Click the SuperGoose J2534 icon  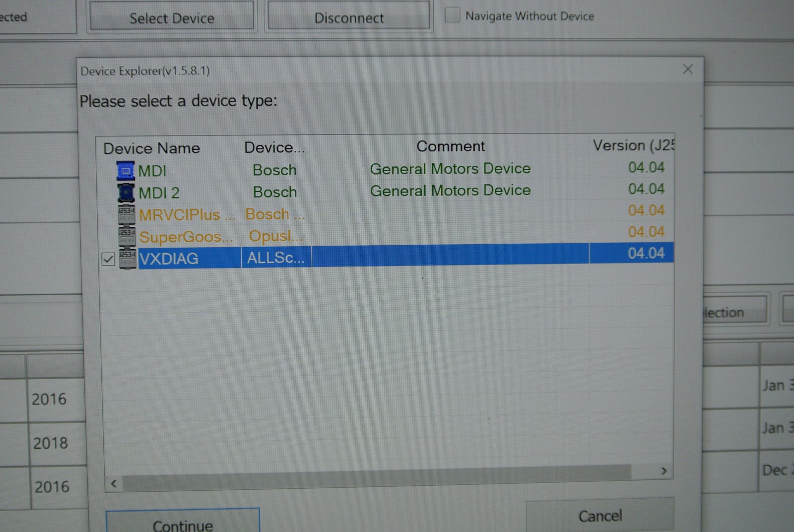coord(127,236)
